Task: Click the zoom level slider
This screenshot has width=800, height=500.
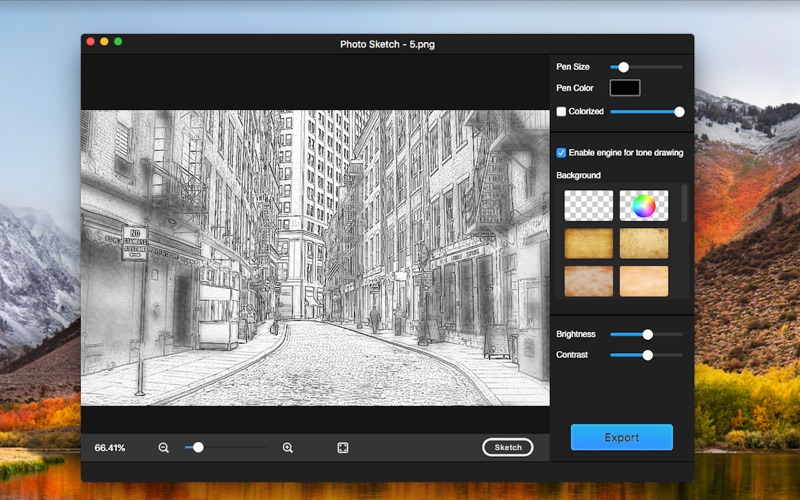Action: 198,448
